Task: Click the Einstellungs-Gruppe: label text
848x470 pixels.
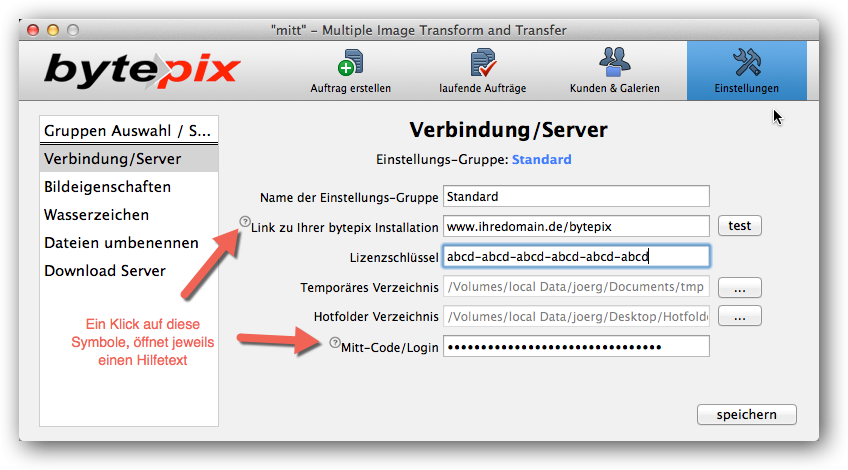Action: (x=442, y=160)
